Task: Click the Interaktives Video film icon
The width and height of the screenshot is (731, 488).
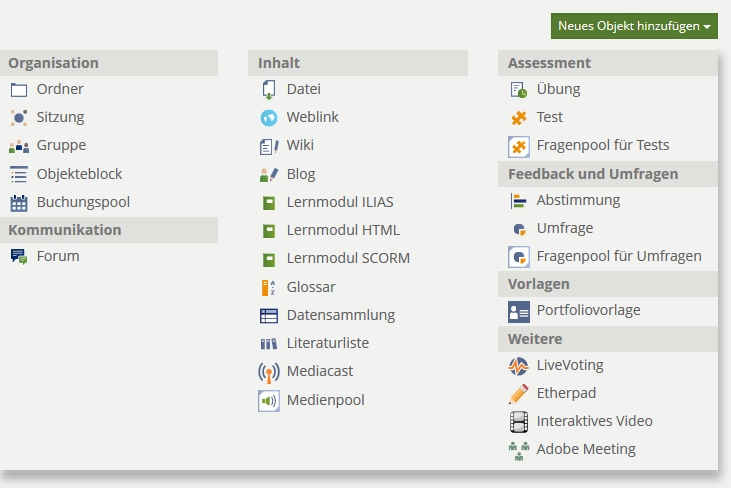Action: coord(518,422)
